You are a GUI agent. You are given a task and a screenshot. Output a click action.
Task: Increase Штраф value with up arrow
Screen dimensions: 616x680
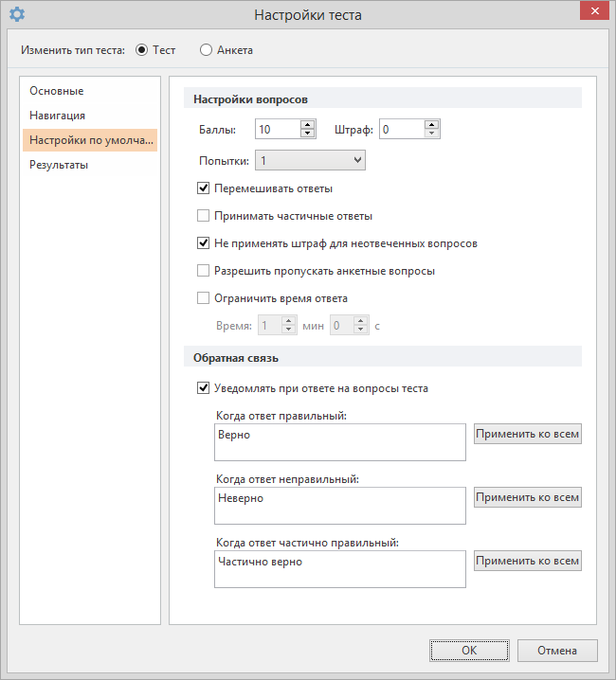431,124
